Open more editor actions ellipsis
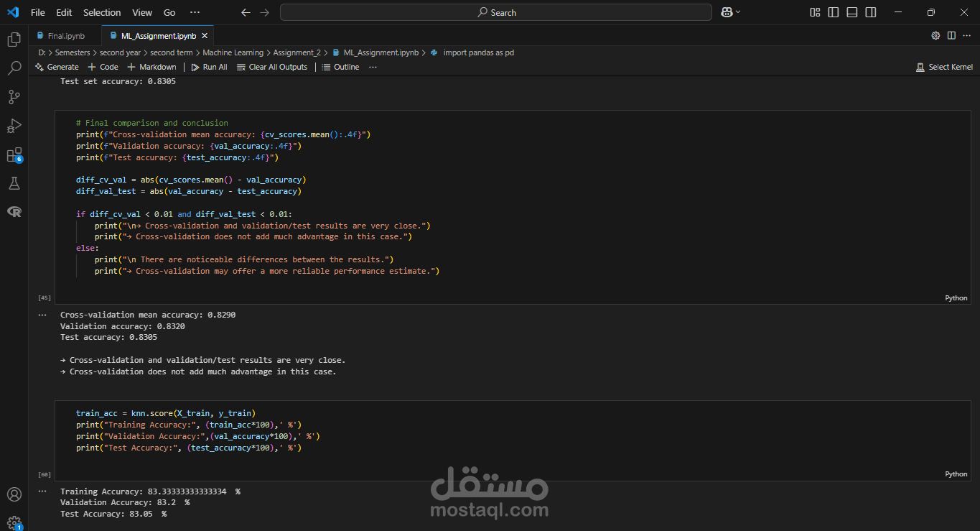This screenshot has width=980, height=531. point(967,35)
